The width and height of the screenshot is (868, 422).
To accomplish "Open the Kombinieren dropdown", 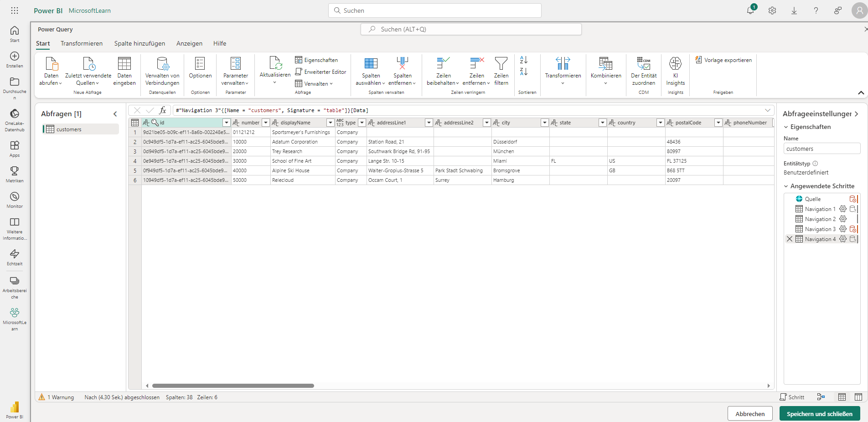I will [x=606, y=70].
